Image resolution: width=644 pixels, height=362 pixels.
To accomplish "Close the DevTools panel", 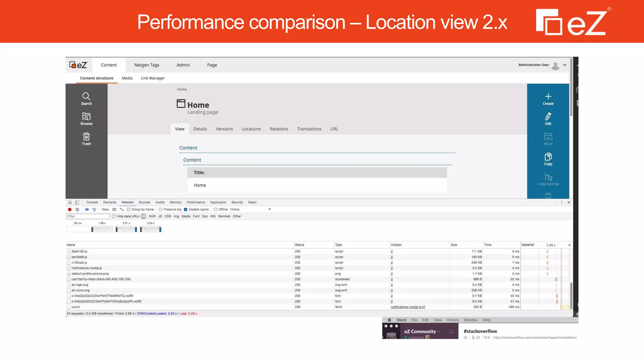I will point(569,202).
